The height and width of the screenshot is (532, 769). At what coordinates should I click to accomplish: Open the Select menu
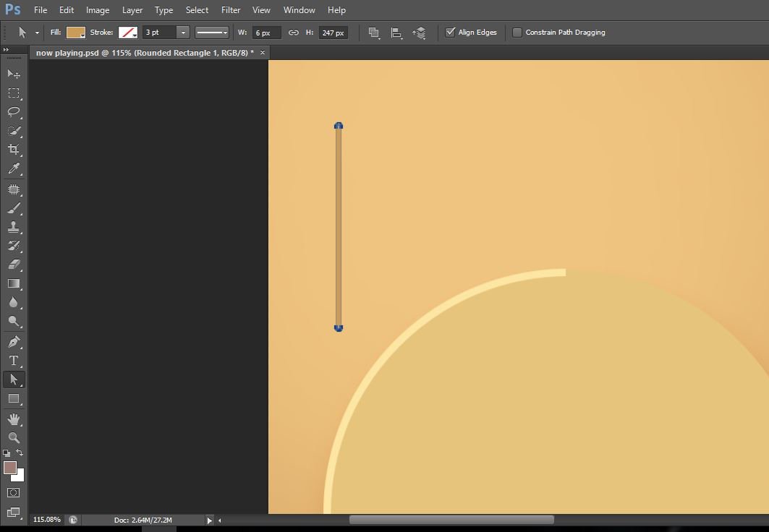click(197, 10)
